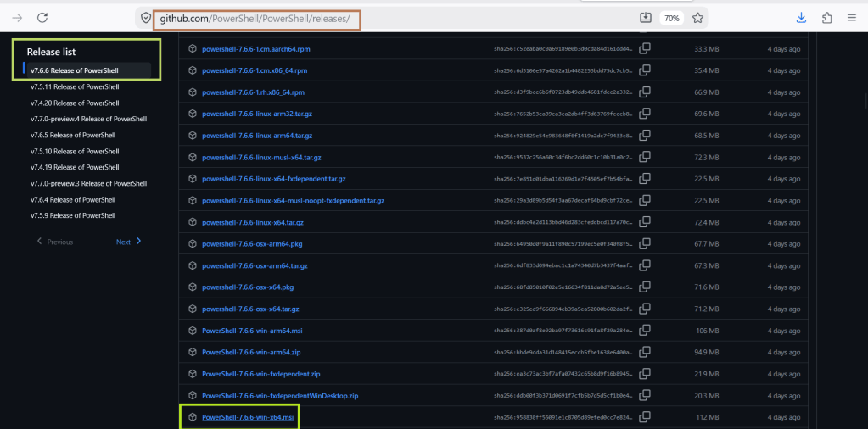Open v7.6.4 Release of PowerShell
Image resolution: width=868 pixels, height=429 pixels.
73,199
